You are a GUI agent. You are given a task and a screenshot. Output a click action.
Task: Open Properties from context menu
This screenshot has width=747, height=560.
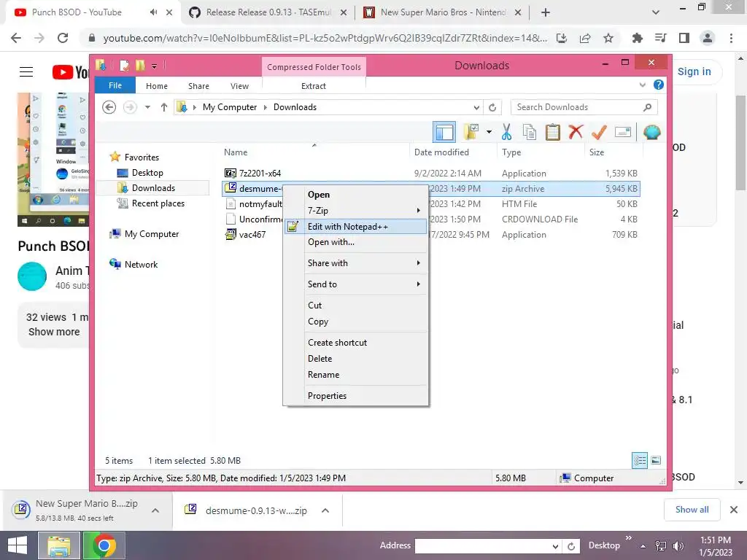(x=355, y=396)
